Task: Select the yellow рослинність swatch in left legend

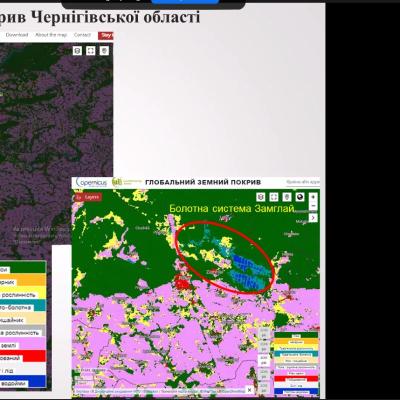Action: [x=23, y=293]
